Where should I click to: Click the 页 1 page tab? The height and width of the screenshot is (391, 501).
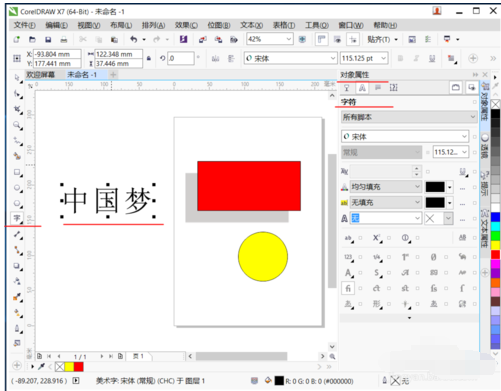(138, 356)
